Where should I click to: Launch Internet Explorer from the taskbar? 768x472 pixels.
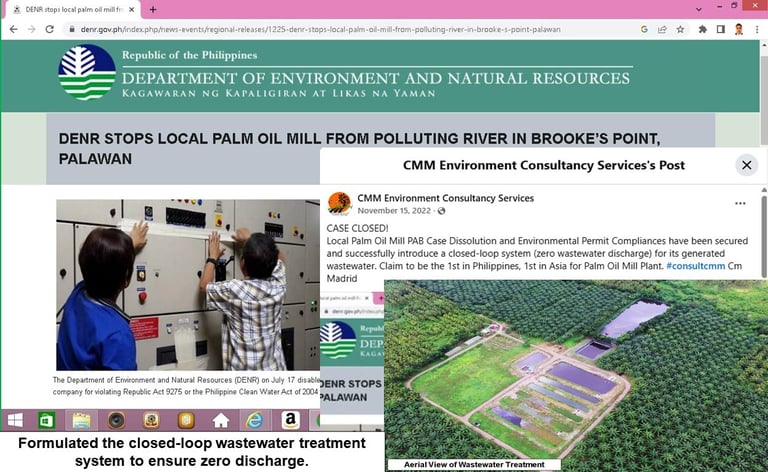255,420
